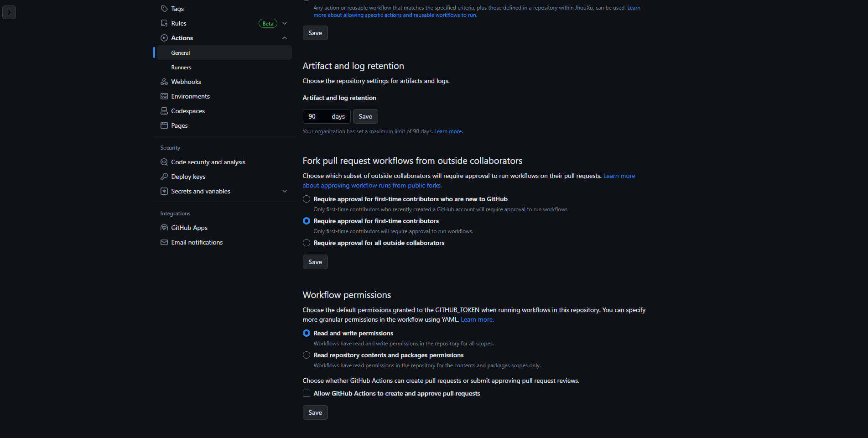The image size is (868, 438).
Task: Click the Tags tag icon in sidebar
Action: (164, 9)
